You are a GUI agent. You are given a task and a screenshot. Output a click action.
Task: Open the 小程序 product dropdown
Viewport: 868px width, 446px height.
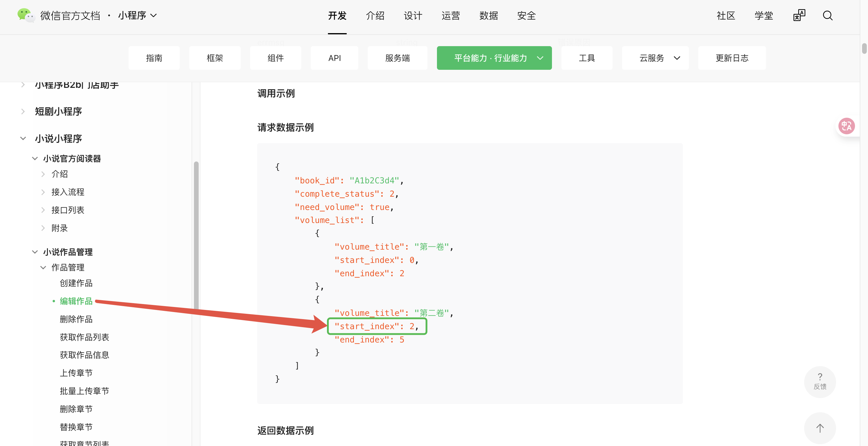pos(137,15)
